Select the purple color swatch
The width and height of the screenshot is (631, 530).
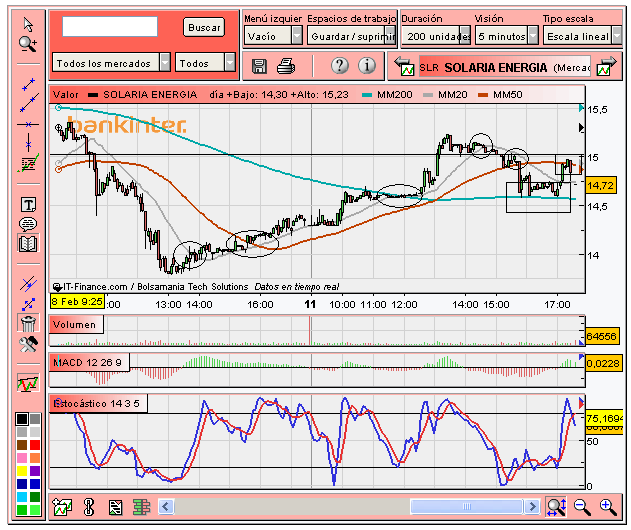(35, 471)
